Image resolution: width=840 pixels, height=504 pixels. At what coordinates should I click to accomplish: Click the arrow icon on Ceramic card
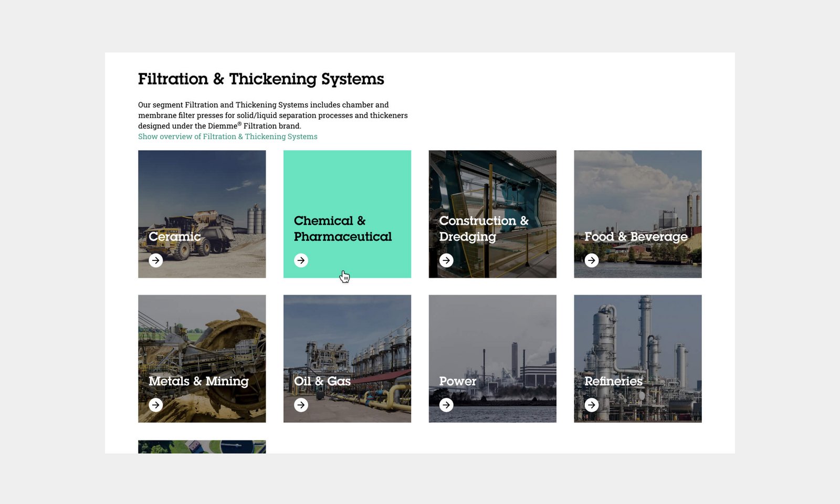click(155, 260)
